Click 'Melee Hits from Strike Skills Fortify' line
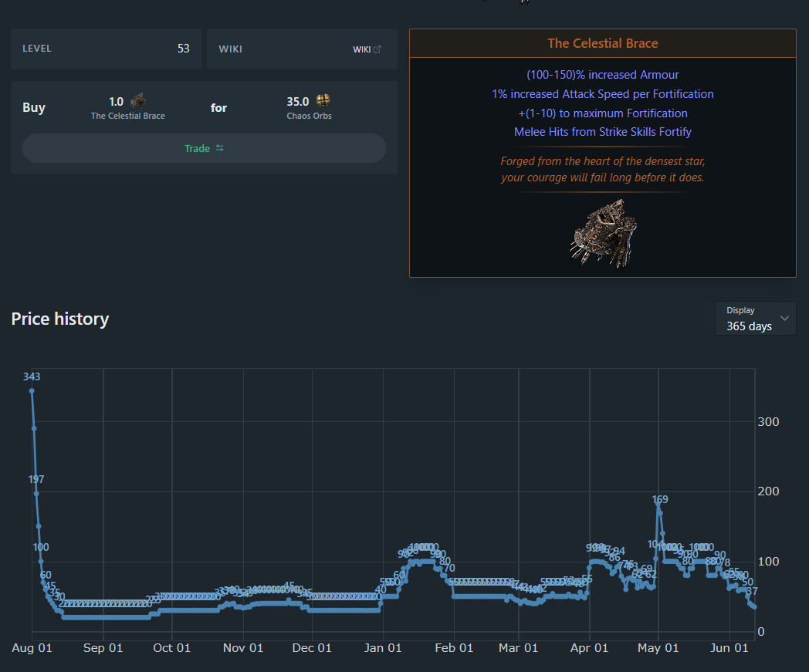Viewport: 809px width, 672px height. pyautogui.click(x=603, y=132)
